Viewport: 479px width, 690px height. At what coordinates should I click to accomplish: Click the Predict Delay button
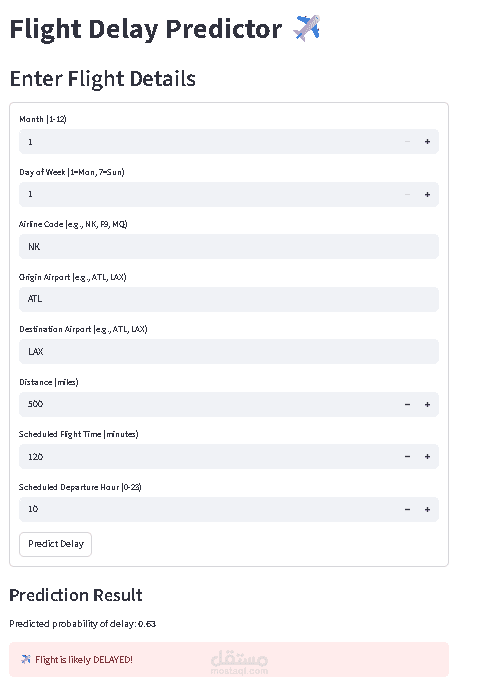pyautogui.click(x=55, y=544)
